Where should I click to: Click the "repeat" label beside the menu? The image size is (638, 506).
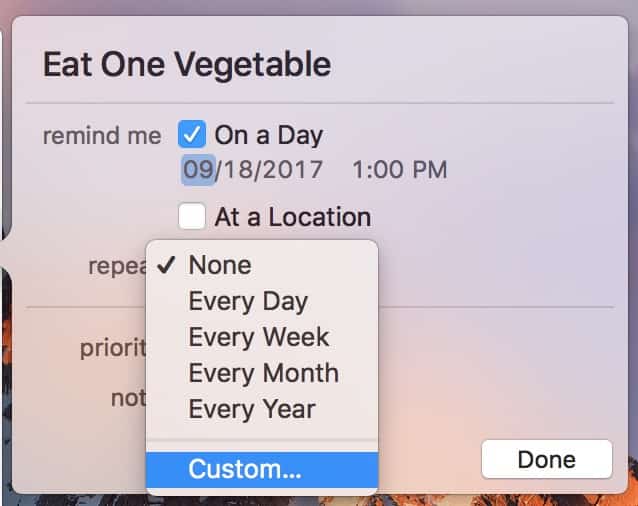[x=116, y=266]
